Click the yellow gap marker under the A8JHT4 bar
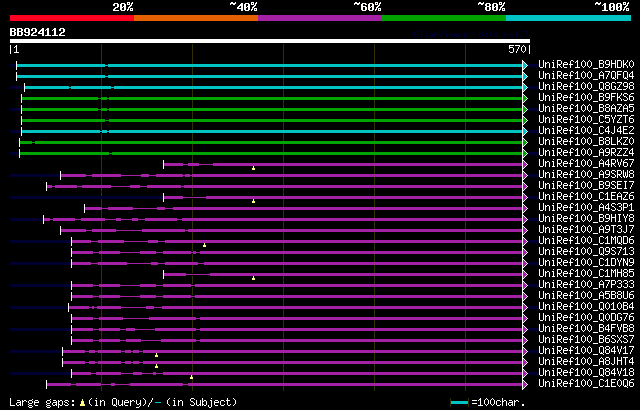The height and width of the screenshot is (410, 640). (x=156, y=366)
